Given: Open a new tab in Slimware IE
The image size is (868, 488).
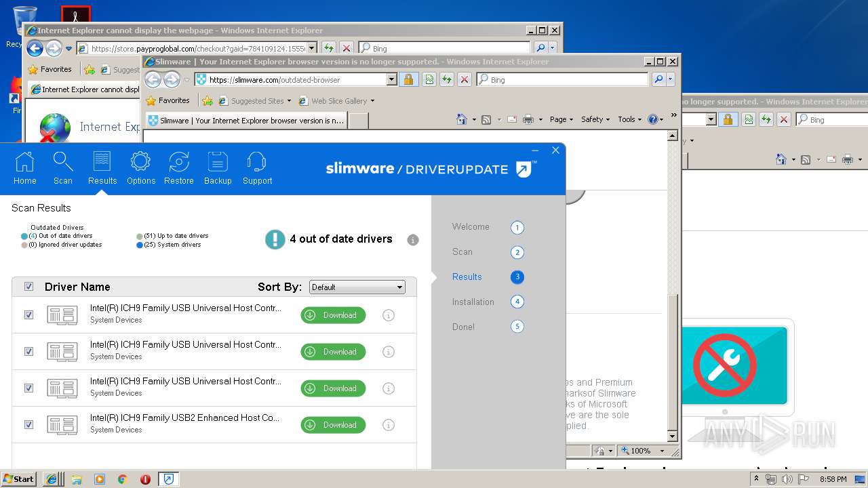Looking at the screenshot, I should pos(358,121).
